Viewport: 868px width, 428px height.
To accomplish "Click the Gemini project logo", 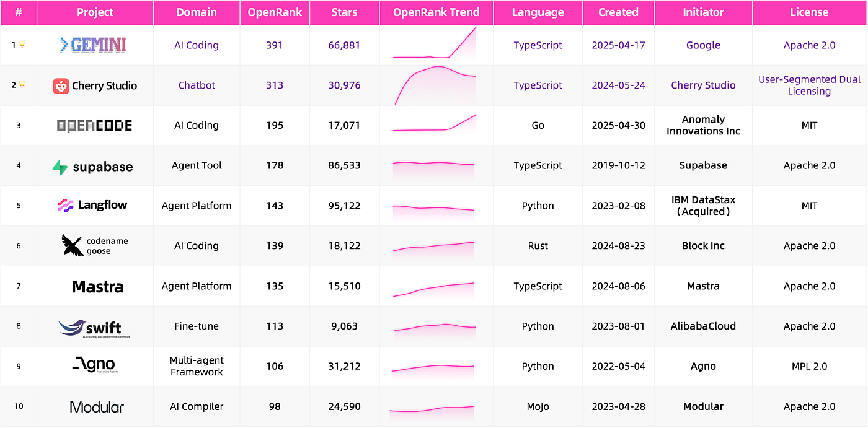I will tap(93, 45).
